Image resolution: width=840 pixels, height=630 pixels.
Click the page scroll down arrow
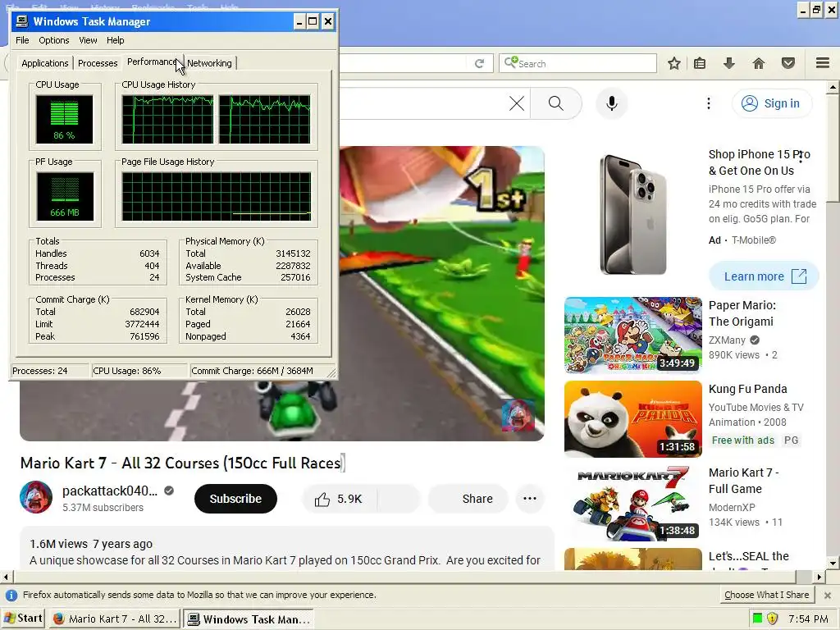(833, 564)
